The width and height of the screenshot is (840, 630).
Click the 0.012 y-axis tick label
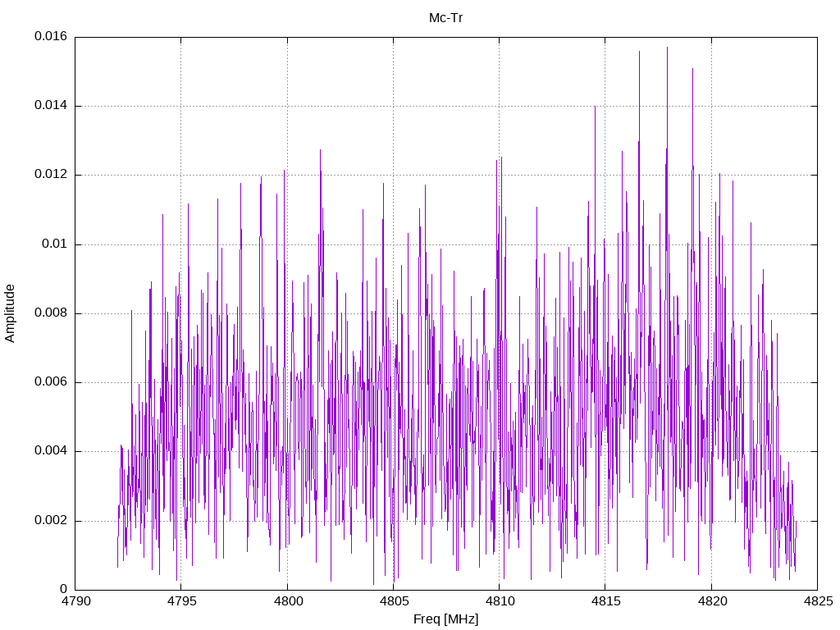[x=51, y=175]
